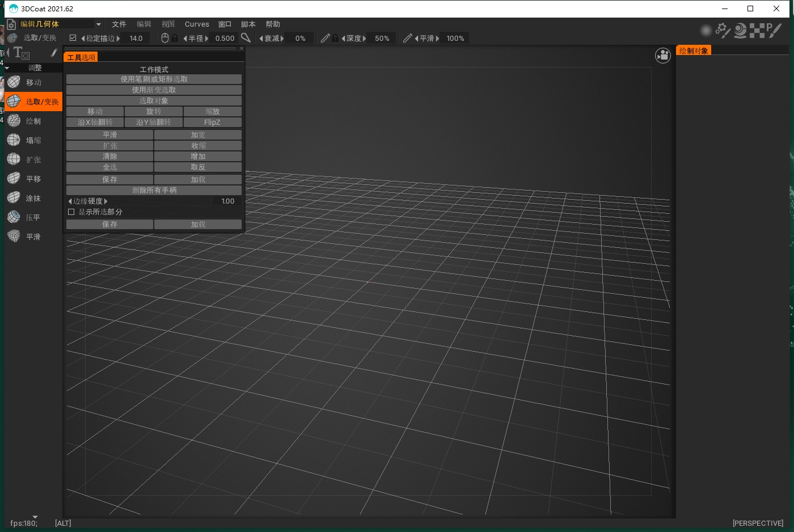The image size is (794, 532).
Task: Open the Curves menu
Action: [197, 24]
